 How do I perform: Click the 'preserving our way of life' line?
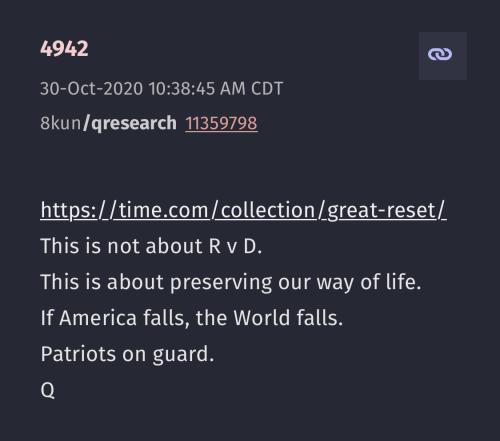click(x=231, y=283)
